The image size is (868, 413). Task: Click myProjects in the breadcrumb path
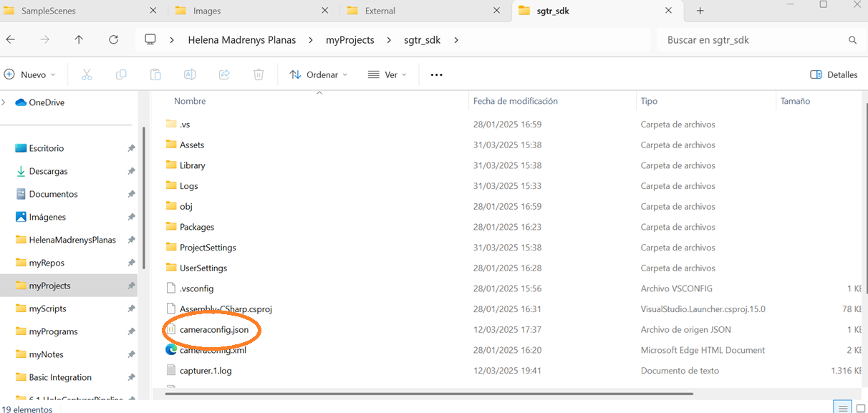pyautogui.click(x=349, y=40)
